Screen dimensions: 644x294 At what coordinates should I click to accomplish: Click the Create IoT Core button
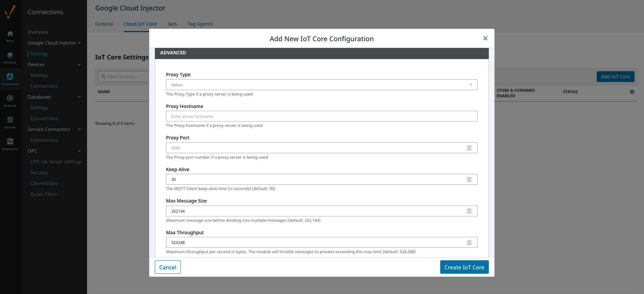(464, 267)
